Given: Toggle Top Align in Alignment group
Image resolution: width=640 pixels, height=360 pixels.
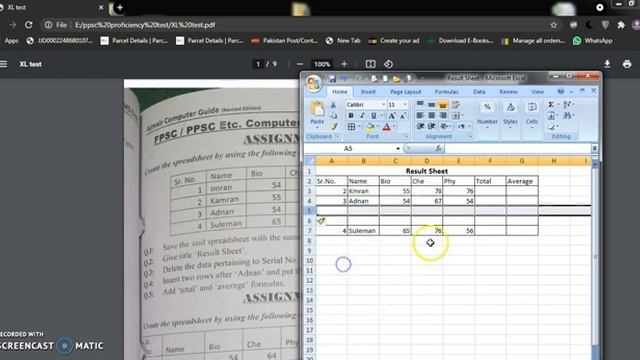Looking at the screenshot, I should (420, 105).
